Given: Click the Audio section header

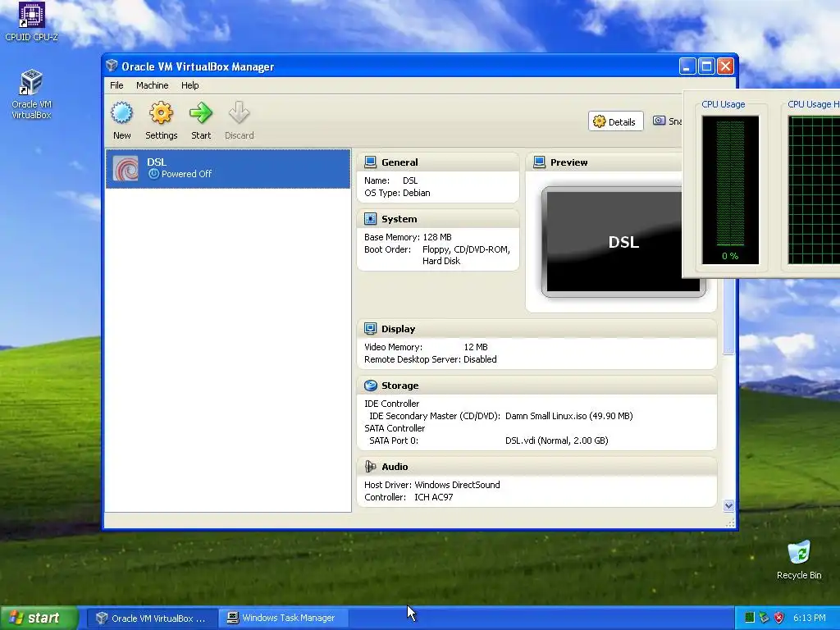Looking at the screenshot, I should point(536,467).
